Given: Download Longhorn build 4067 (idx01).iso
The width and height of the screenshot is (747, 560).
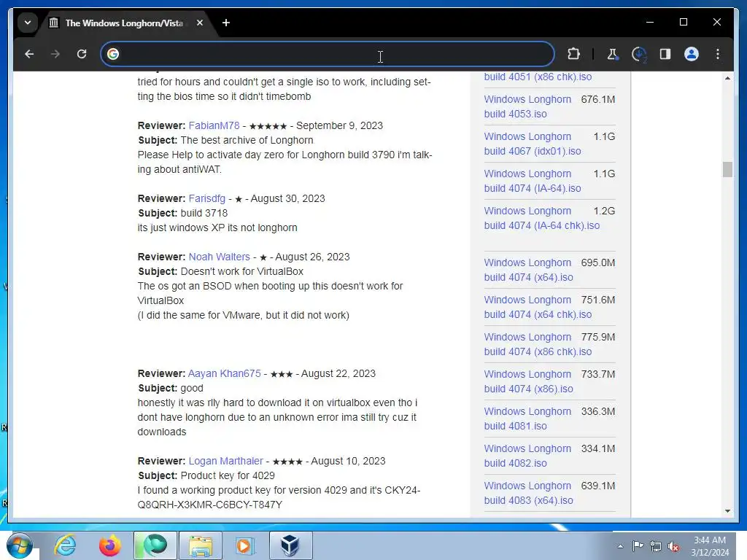Looking at the screenshot, I should pos(532,144).
